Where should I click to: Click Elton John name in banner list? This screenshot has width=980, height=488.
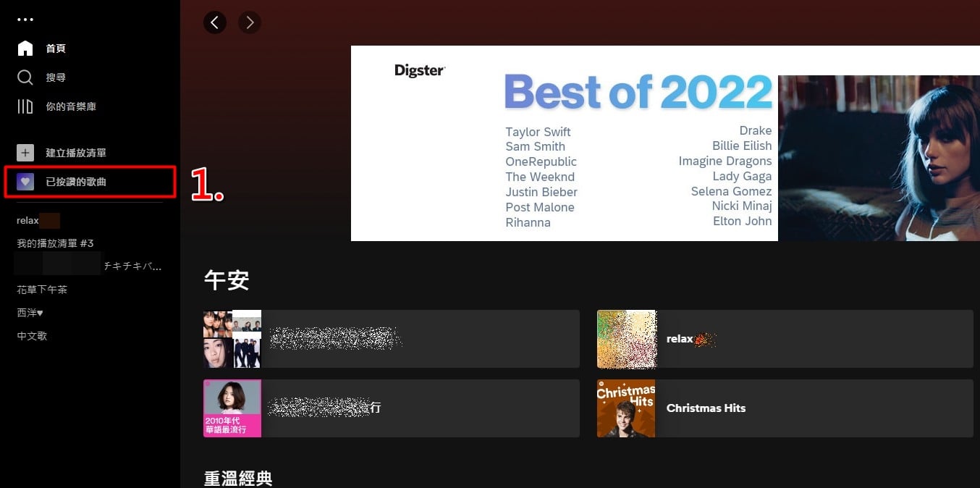743,221
